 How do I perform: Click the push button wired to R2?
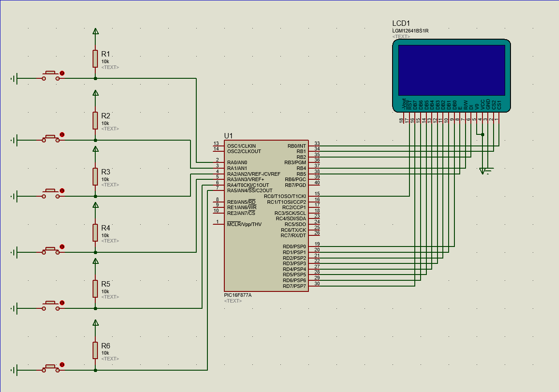click(51, 137)
